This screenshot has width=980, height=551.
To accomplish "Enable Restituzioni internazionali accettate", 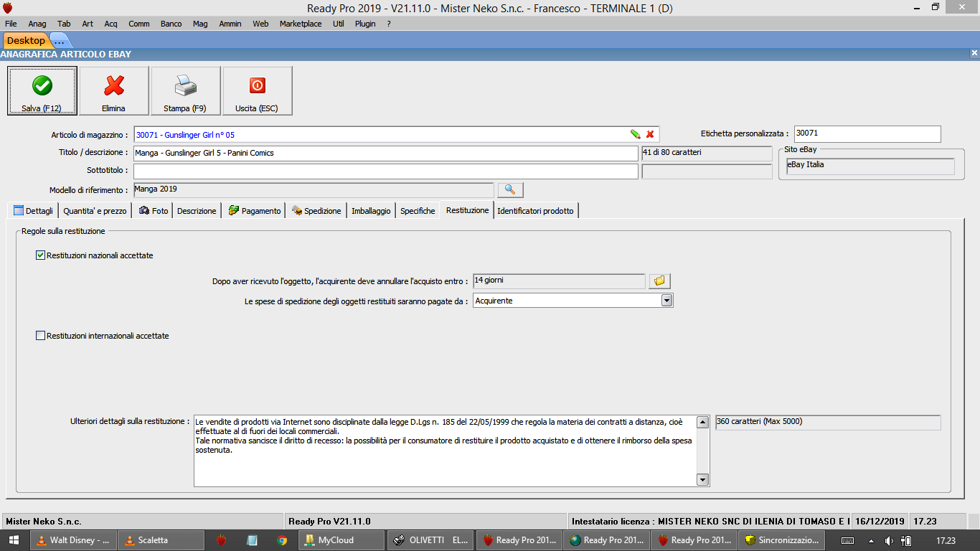I will tap(40, 336).
